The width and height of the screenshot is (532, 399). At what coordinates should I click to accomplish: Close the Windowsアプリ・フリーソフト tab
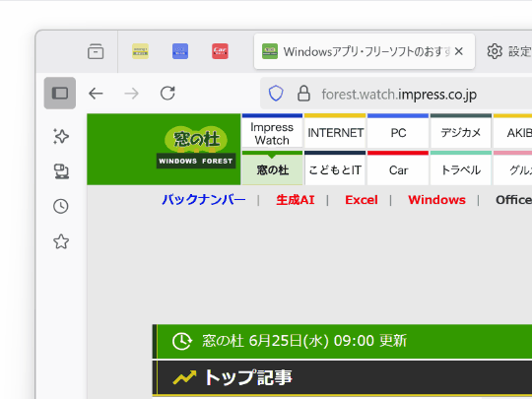pyautogui.click(x=459, y=51)
